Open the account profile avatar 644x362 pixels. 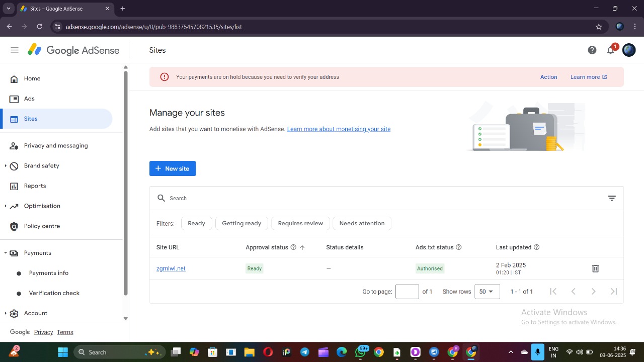tap(629, 50)
